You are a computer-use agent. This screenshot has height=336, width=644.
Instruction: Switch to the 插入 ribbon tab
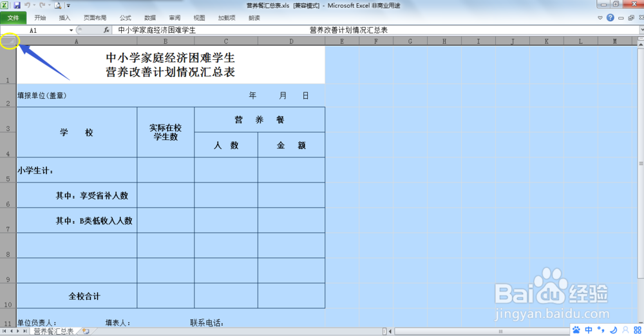(x=64, y=17)
